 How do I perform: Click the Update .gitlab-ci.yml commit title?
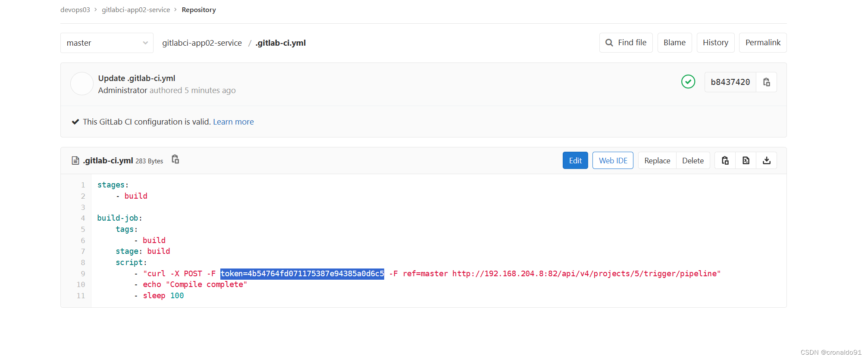pos(137,78)
